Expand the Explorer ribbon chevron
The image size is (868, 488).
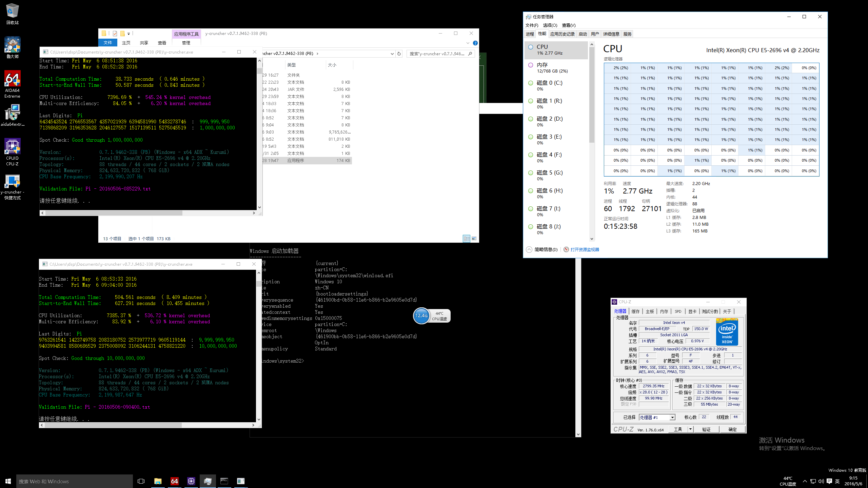tap(468, 43)
